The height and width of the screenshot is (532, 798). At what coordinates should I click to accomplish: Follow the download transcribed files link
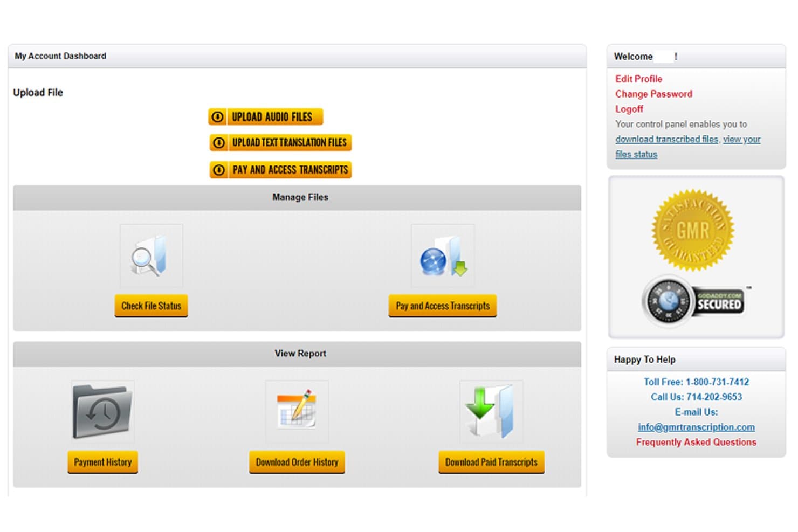point(666,139)
